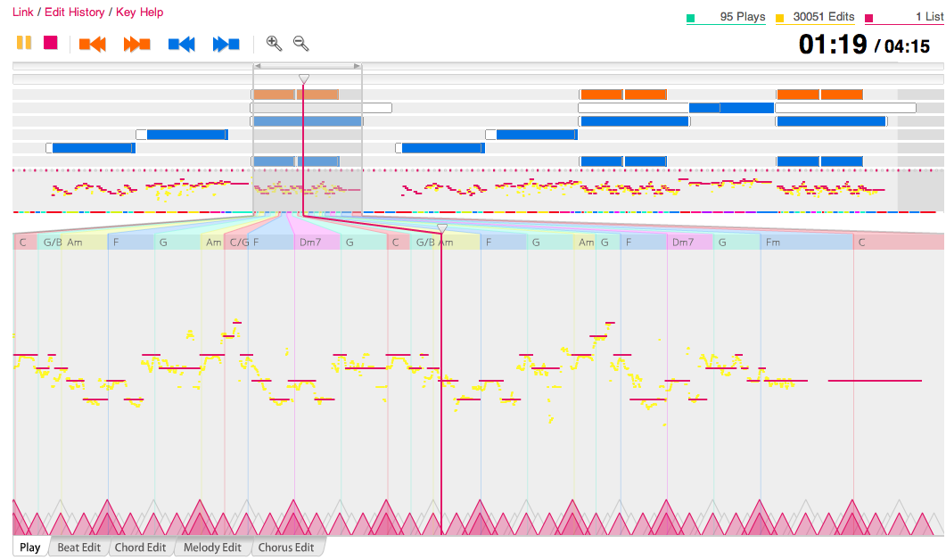
Task: Jump to the next section with the blue forward icon
Action: (x=226, y=44)
